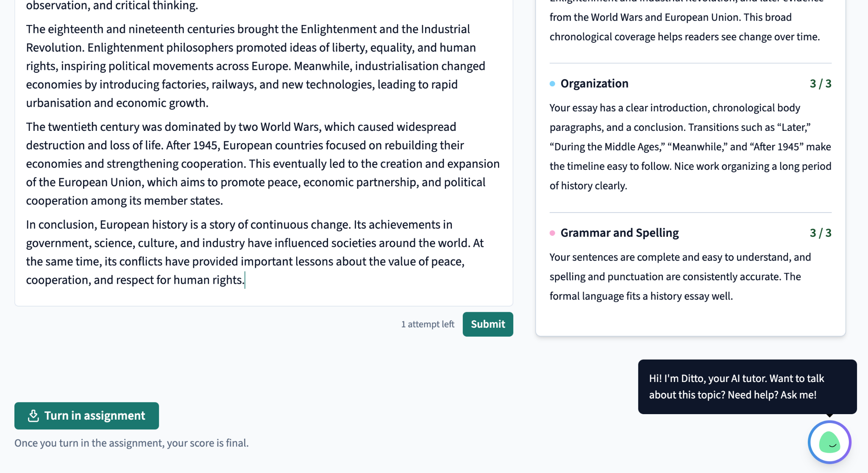Screen dimensions: 868x473
Task: Click the pink dot beside Grammar and Spelling
Action: coord(552,233)
